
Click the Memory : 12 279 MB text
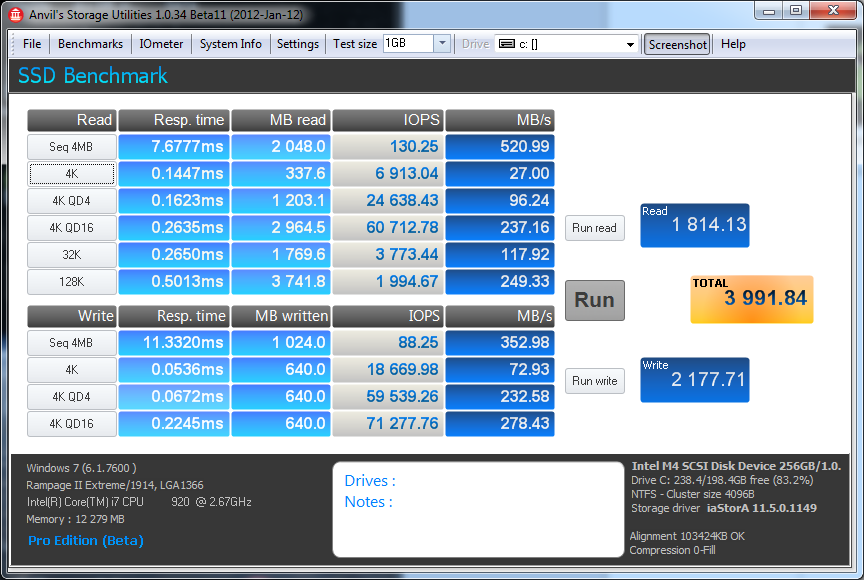pyautogui.click(x=75, y=519)
